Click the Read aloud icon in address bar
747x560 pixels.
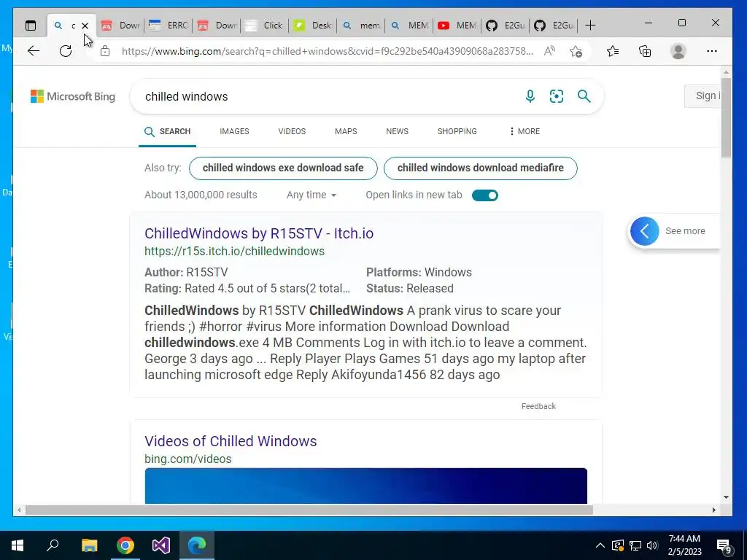549,51
